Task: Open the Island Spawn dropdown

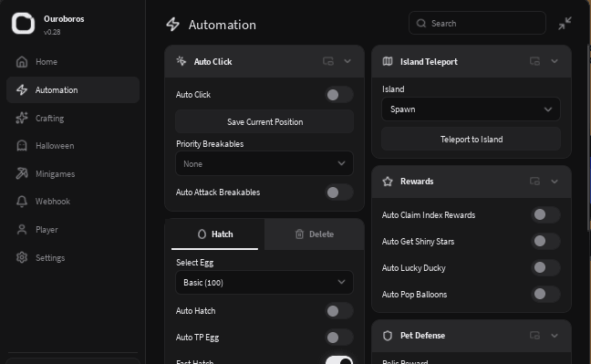Action: click(x=472, y=109)
